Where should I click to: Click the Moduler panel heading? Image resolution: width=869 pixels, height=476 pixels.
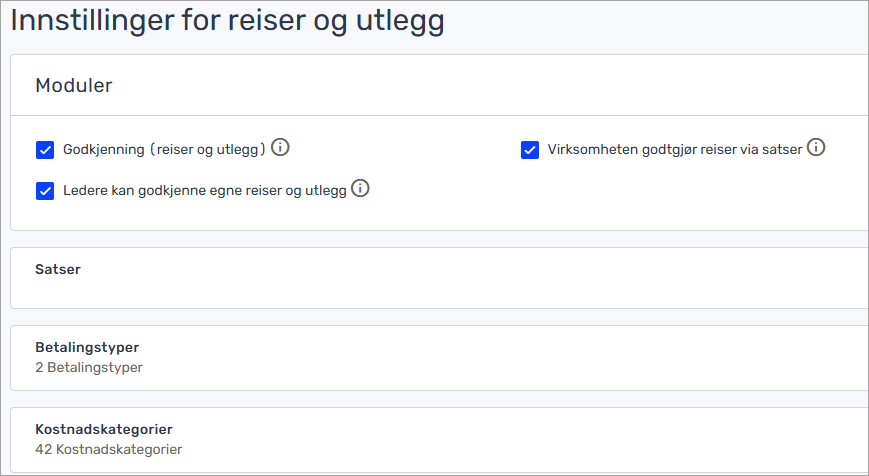[74, 86]
